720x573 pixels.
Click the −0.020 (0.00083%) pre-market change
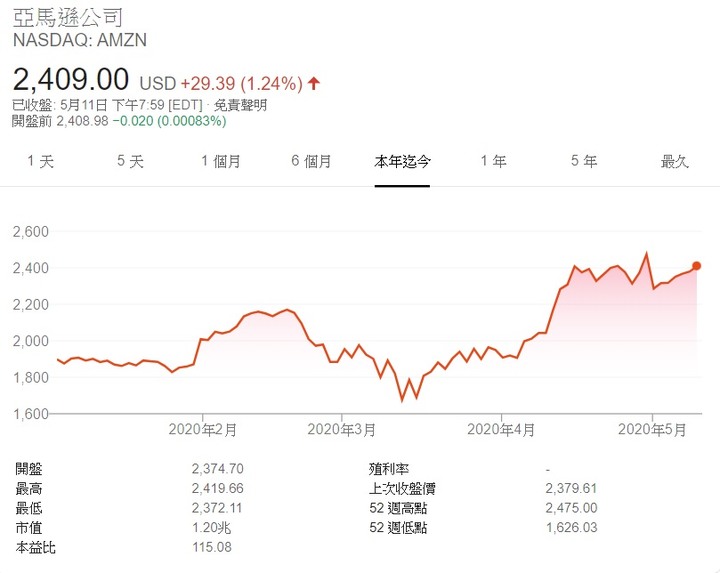(169, 121)
